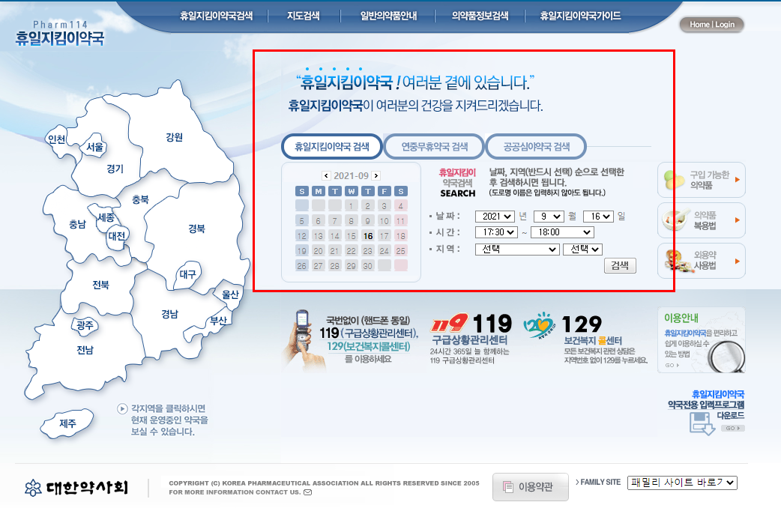Open the second district 선택 dropdown
Viewport: 781px width, 532px height.
tap(583, 249)
